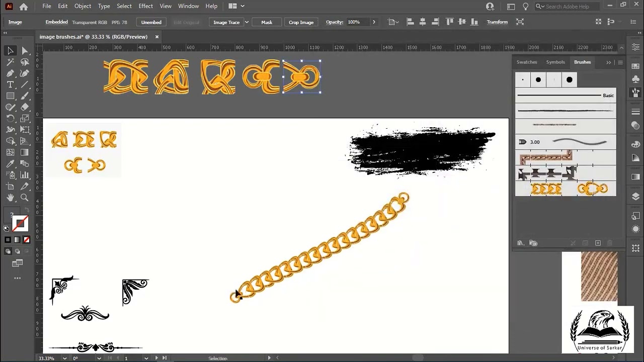Select the Shape Builder tool
The height and width of the screenshot is (362, 644).
[10, 141]
